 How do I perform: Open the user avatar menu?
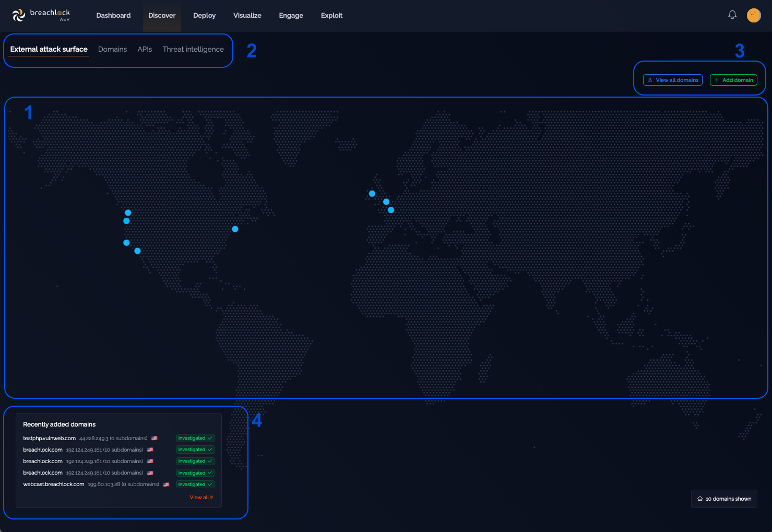click(754, 15)
